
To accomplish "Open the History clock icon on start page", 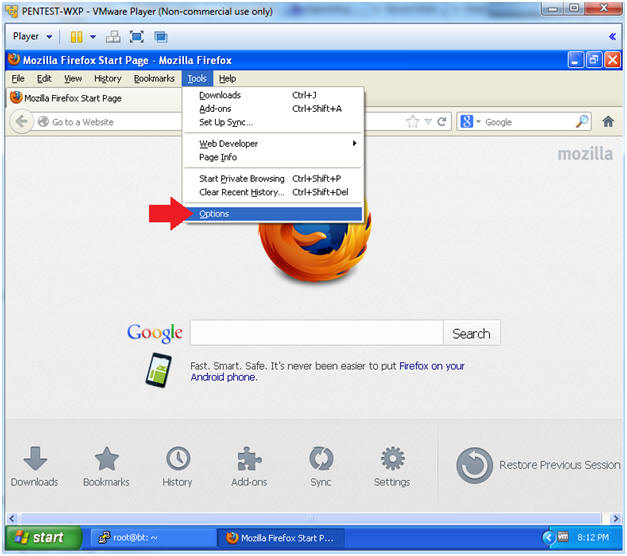I will click(x=178, y=466).
